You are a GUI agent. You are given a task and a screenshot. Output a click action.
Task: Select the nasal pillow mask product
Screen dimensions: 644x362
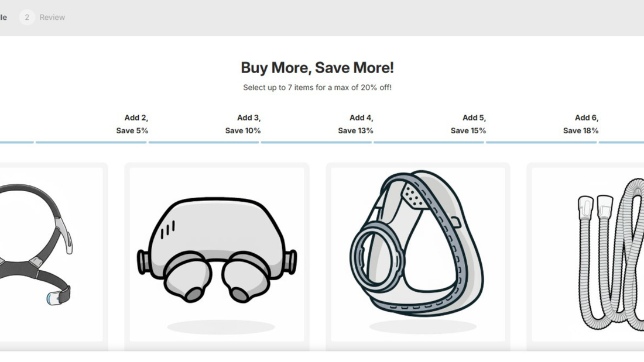coord(217,251)
